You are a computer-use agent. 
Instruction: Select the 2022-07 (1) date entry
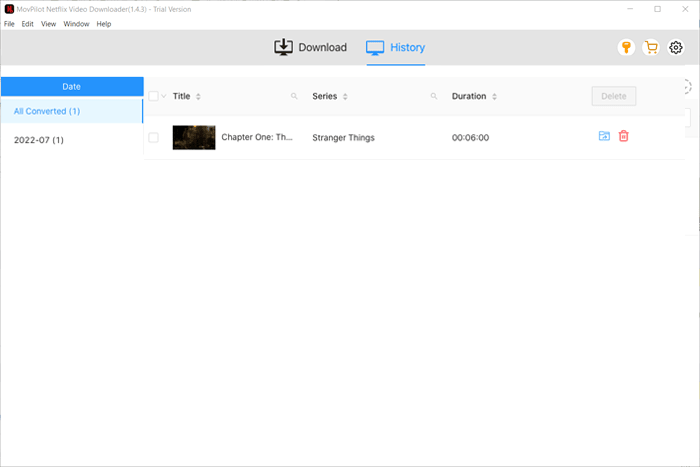[72, 140]
